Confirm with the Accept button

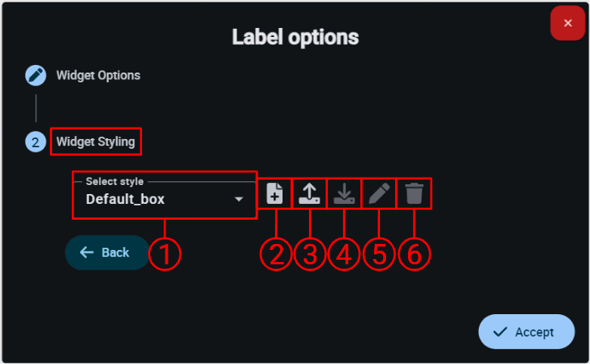(526, 332)
